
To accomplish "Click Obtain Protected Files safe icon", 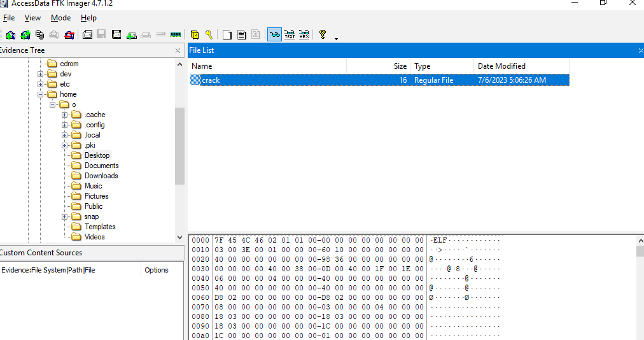I will 195,35.
